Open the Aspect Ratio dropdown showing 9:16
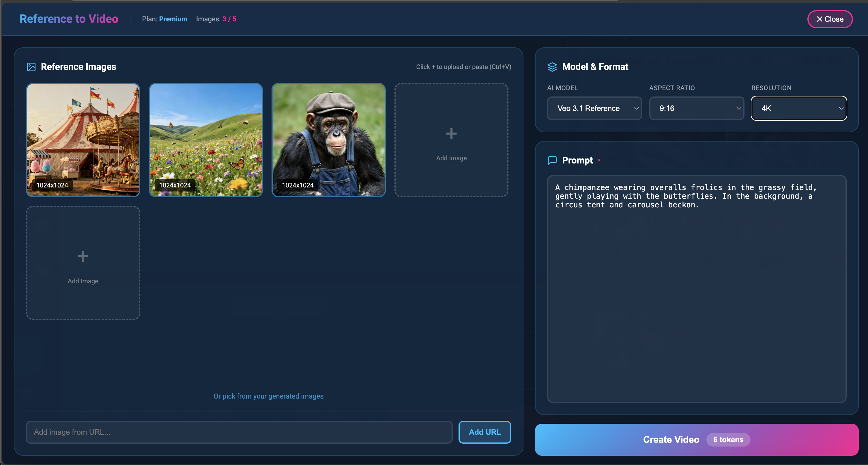Image resolution: width=868 pixels, height=465 pixels. 697,108
